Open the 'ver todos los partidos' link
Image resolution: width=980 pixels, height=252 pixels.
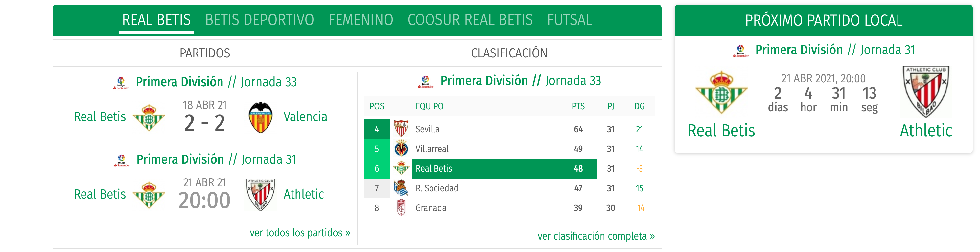300,233
